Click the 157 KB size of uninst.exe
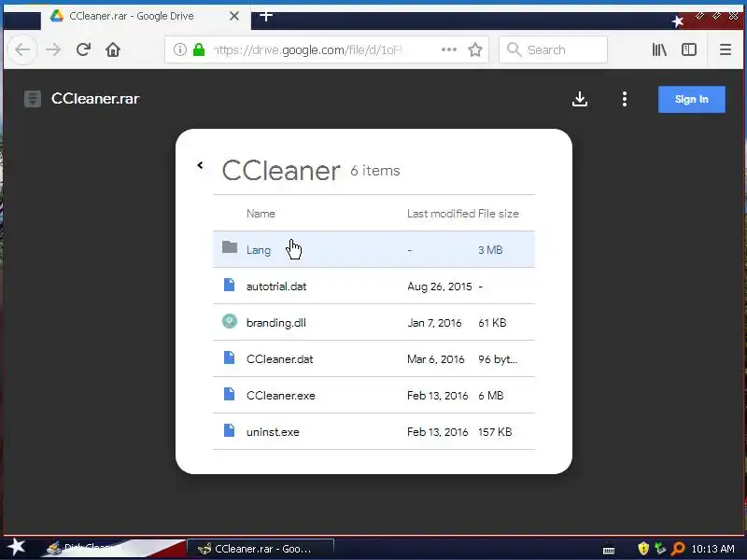 coord(495,432)
